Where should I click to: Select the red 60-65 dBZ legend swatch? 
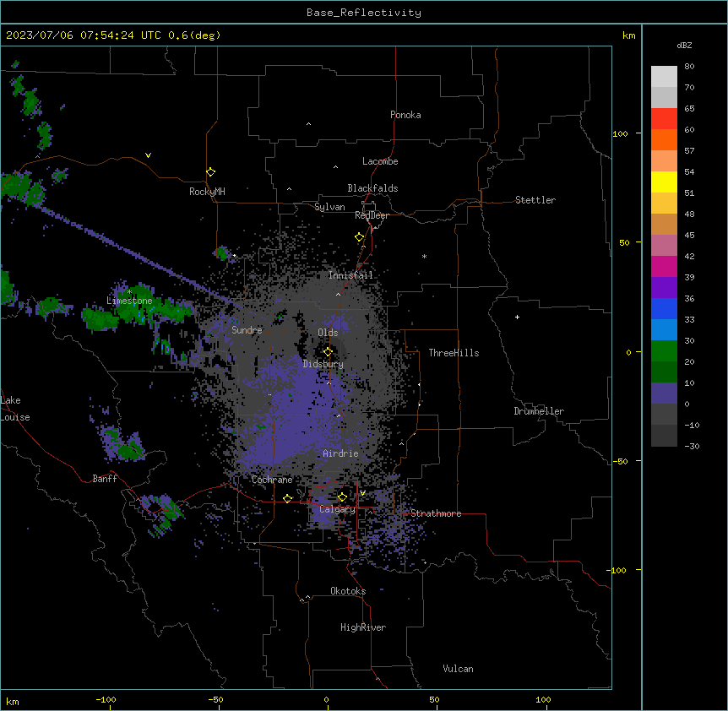(664, 119)
